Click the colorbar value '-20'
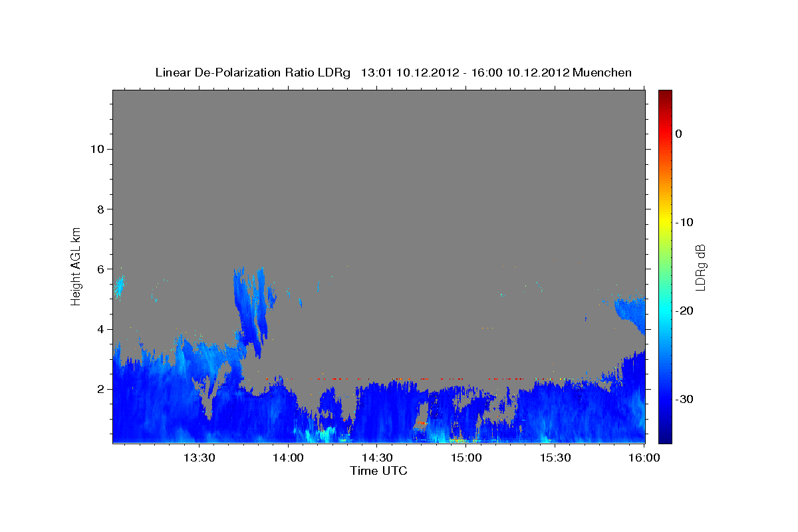Screen dimensions: 798x532 (685, 311)
